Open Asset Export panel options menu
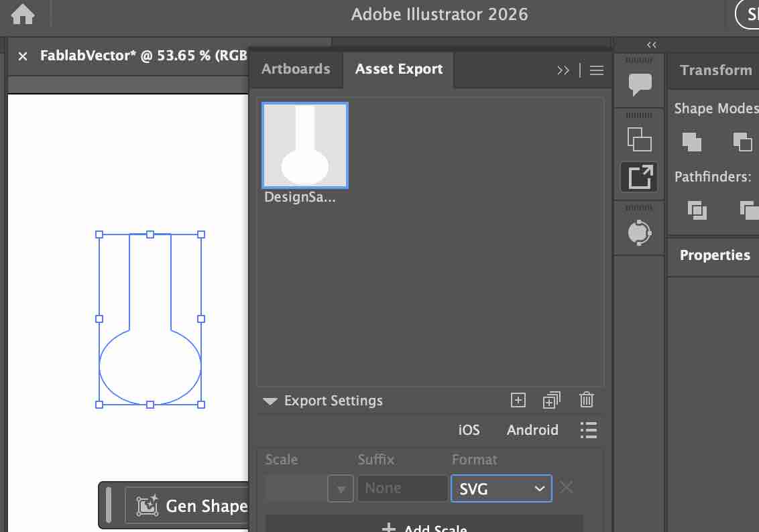759x532 pixels. [597, 70]
